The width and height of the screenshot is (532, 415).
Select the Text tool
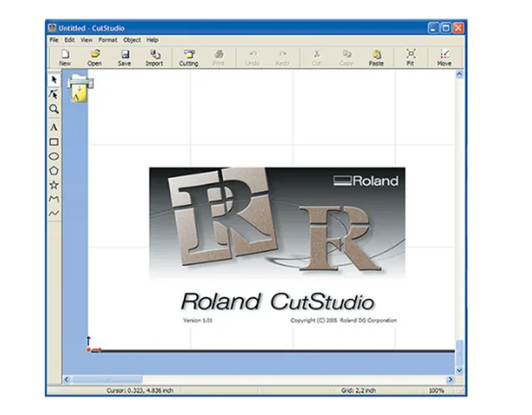pyautogui.click(x=54, y=128)
